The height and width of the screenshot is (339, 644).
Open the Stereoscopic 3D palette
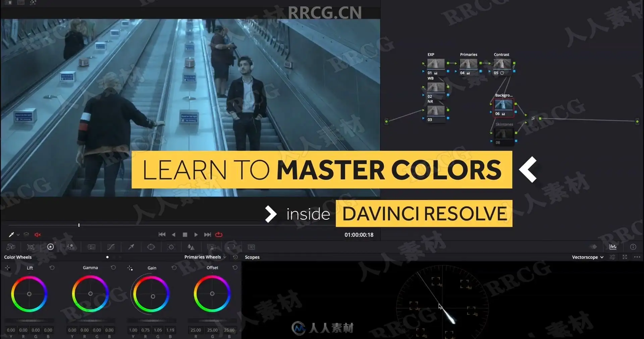251,247
